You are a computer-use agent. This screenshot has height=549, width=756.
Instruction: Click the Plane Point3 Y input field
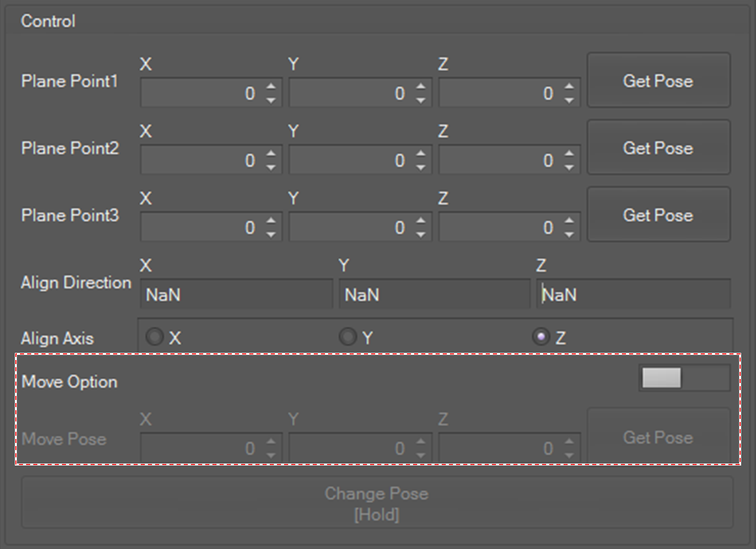[350, 227]
